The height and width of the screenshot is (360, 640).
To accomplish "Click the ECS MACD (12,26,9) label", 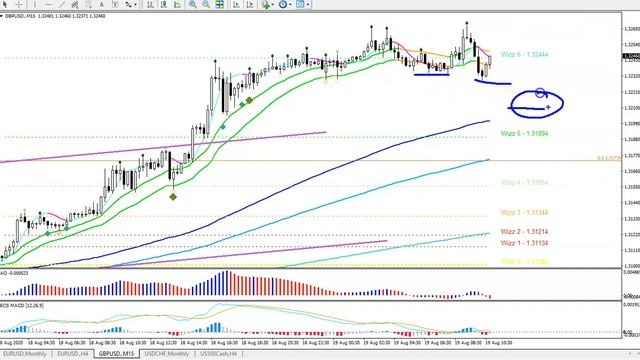I will click(22, 305).
